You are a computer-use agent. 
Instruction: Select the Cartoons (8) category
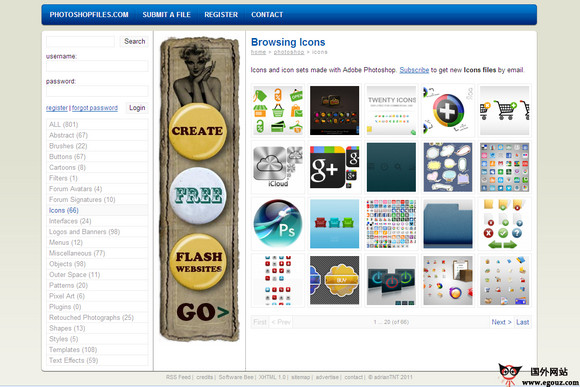(97, 167)
